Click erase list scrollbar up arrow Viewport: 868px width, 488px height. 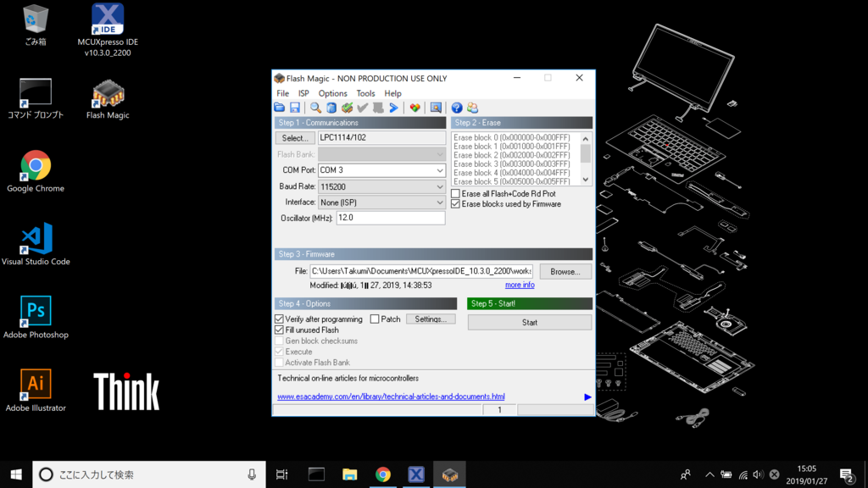click(586, 138)
